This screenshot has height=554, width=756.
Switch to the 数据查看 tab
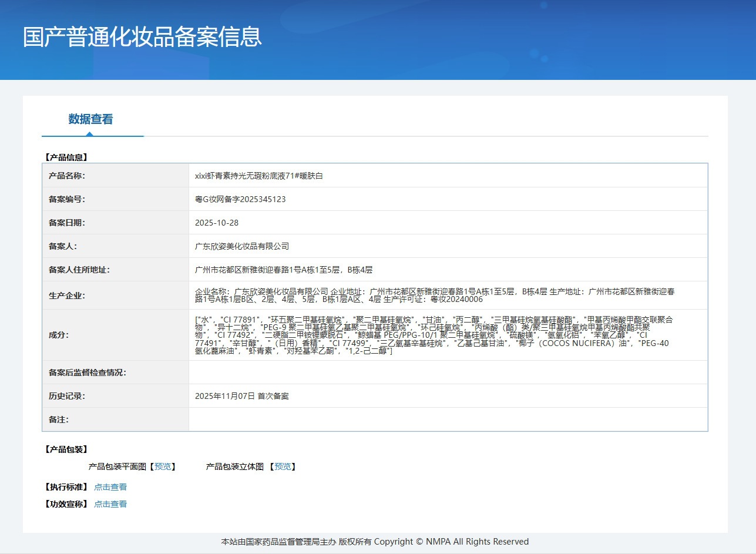pyautogui.click(x=90, y=119)
